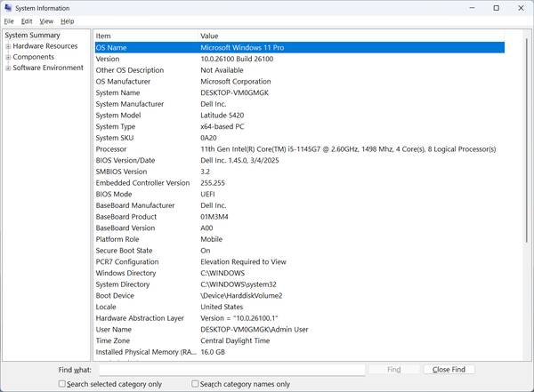Image resolution: width=534 pixels, height=392 pixels.
Task: Open the File menu
Action: [x=9, y=21]
